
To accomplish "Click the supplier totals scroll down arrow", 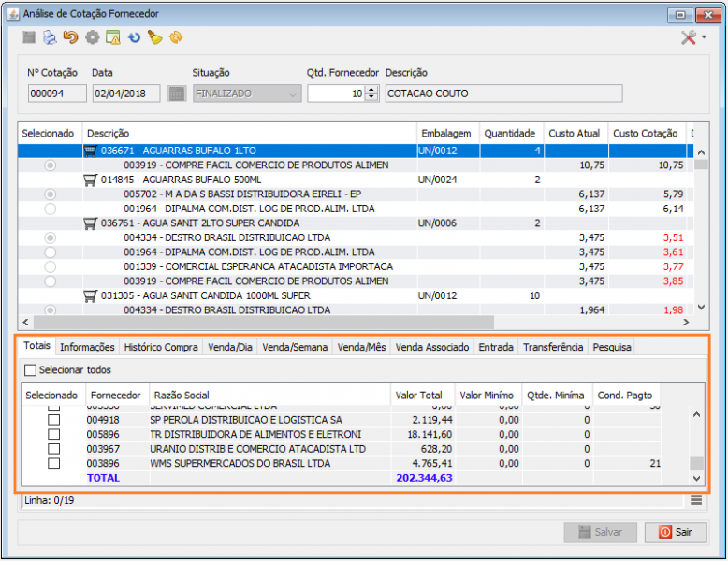I will point(696,478).
